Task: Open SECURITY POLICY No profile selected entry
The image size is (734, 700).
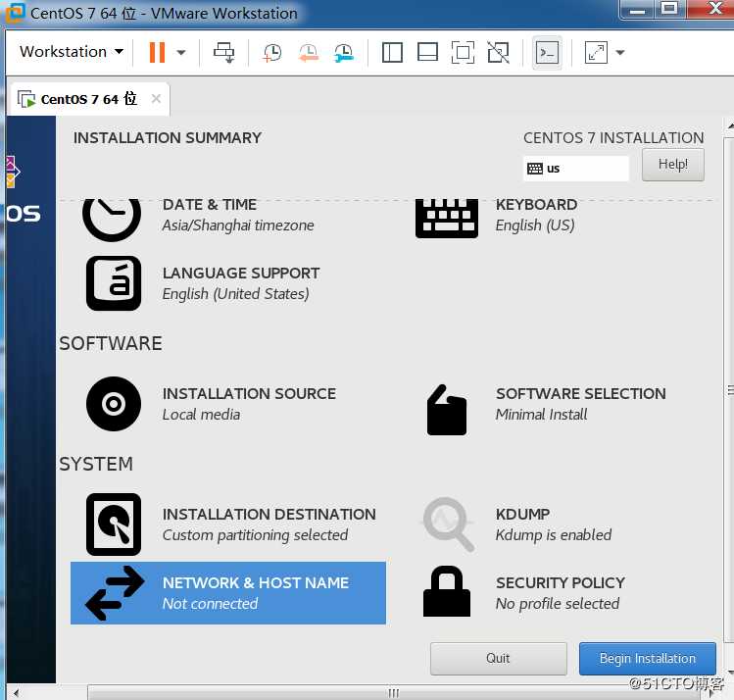Action: 561,593
